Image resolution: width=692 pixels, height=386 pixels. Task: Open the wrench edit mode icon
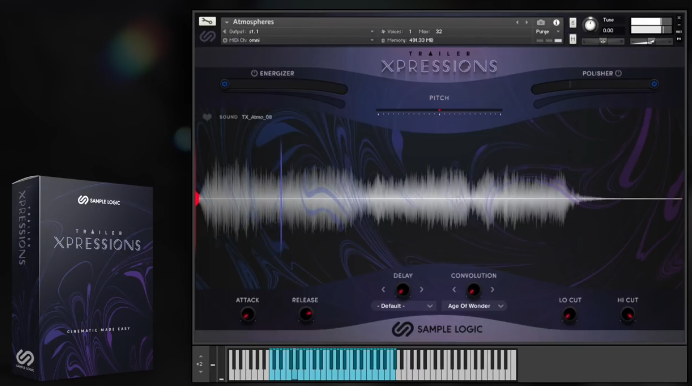tap(207, 21)
